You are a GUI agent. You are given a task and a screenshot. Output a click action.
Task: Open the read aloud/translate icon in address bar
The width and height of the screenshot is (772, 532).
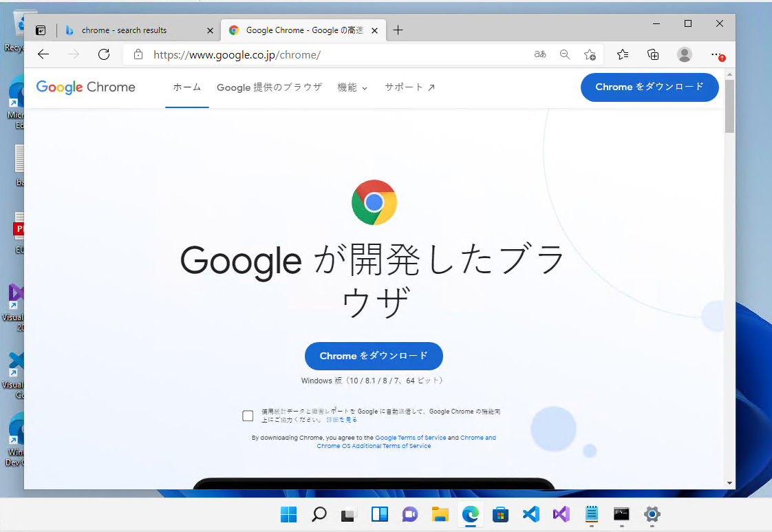(x=540, y=54)
